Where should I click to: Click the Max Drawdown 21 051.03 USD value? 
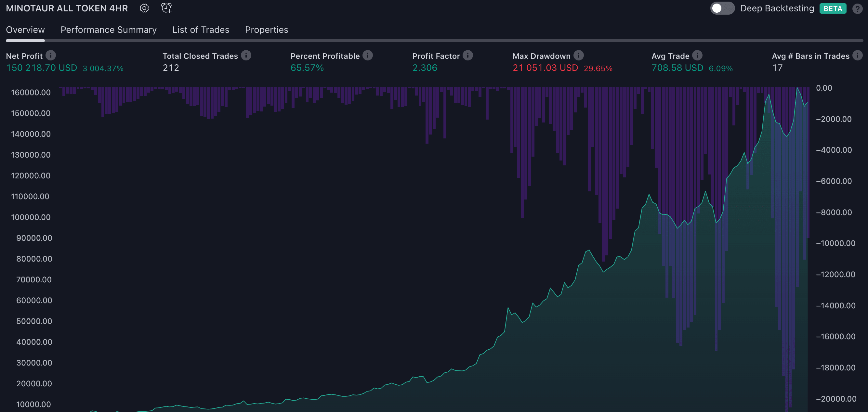[x=545, y=68]
